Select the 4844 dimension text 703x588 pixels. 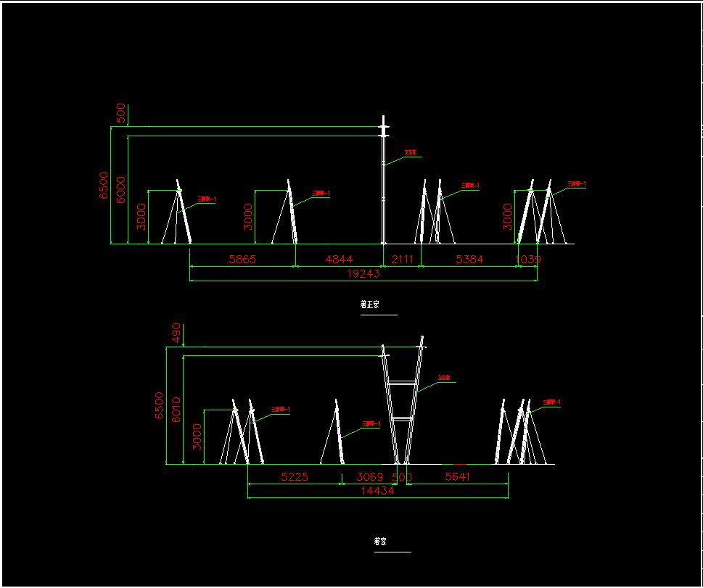(339, 260)
